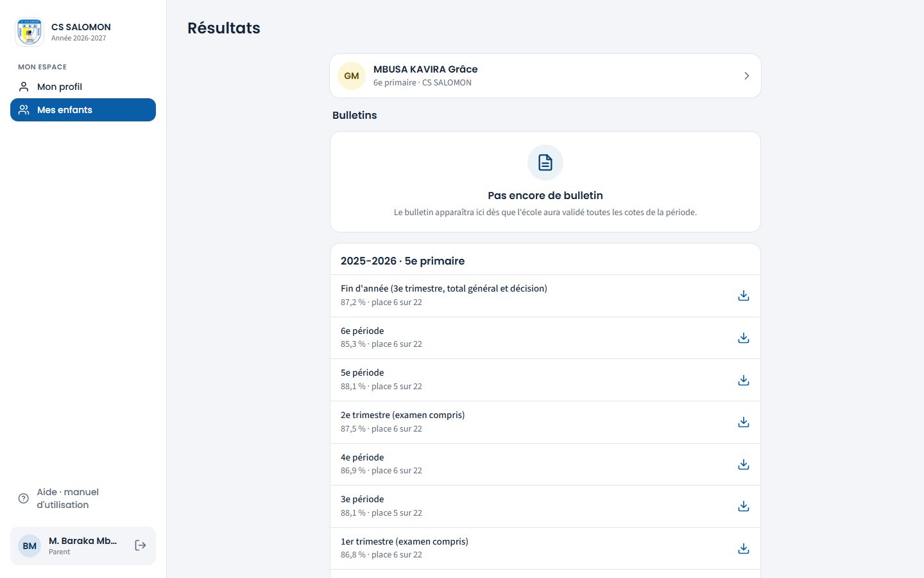Click 6e primaire · CS SALOMON subtitle
The height and width of the screenshot is (578, 924).
coord(422,83)
